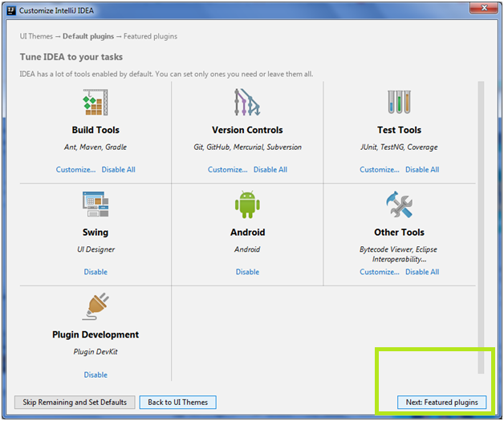Open Customize for Other Tools

pyautogui.click(x=380, y=272)
